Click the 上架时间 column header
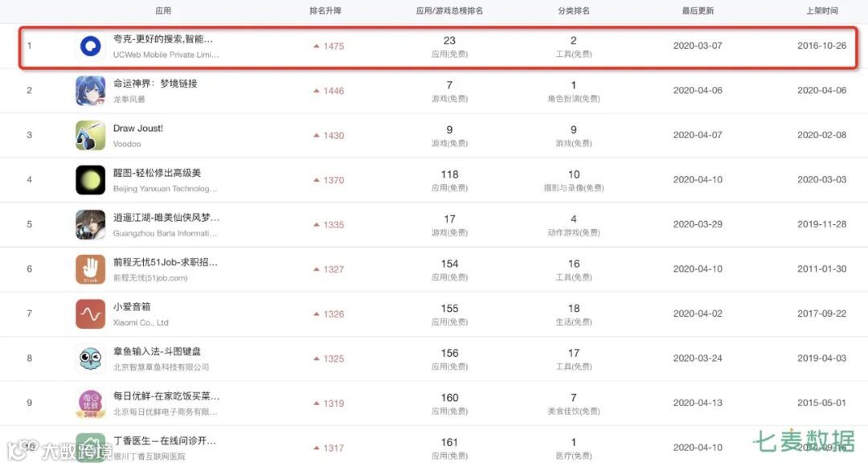868x467 pixels. [821, 10]
